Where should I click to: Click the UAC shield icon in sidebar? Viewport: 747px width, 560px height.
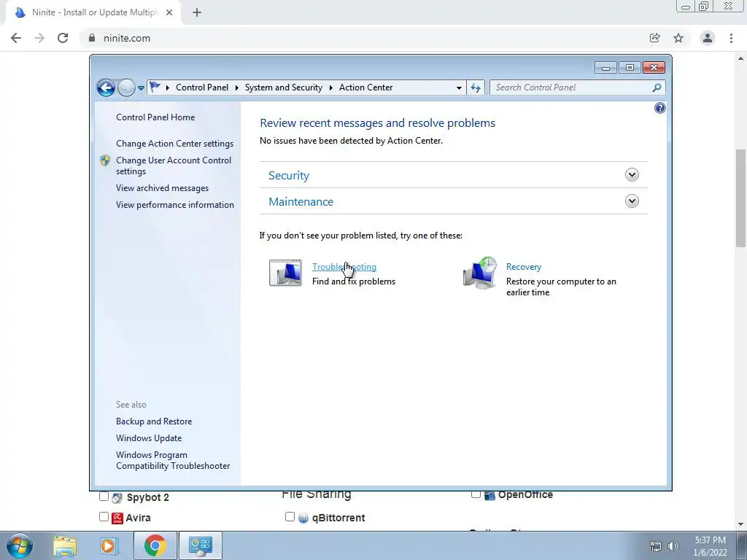[105, 160]
